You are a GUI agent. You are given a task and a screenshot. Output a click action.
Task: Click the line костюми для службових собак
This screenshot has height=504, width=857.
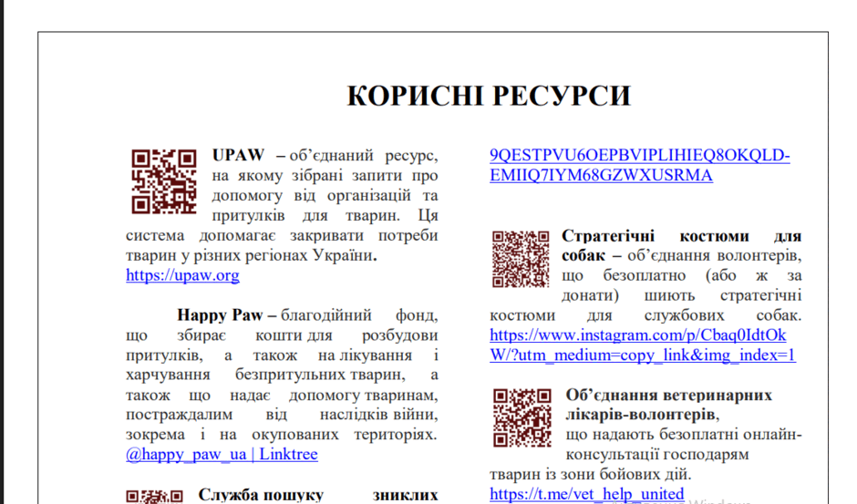pyautogui.click(x=645, y=314)
